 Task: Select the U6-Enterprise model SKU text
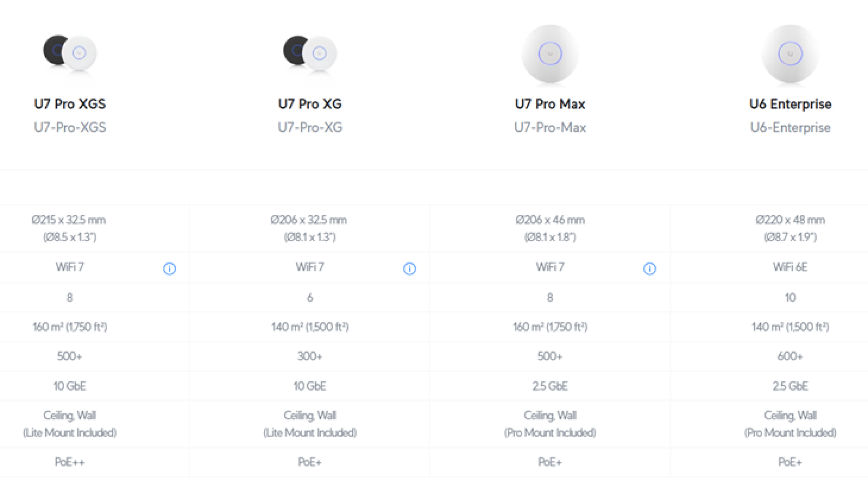coord(790,127)
